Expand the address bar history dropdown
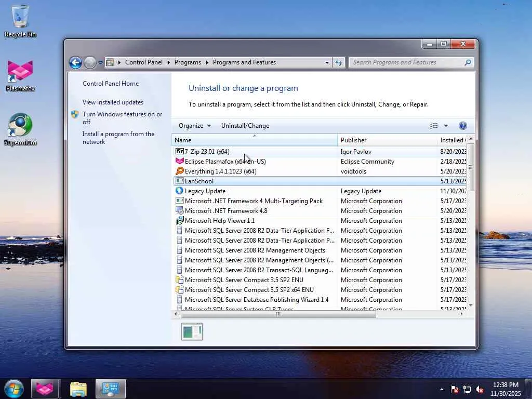This screenshot has height=399, width=532. (327, 62)
